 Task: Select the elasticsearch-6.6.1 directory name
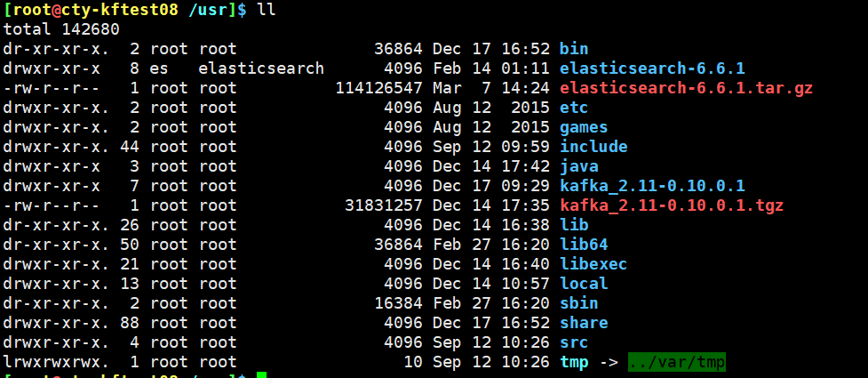pos(652,68)
